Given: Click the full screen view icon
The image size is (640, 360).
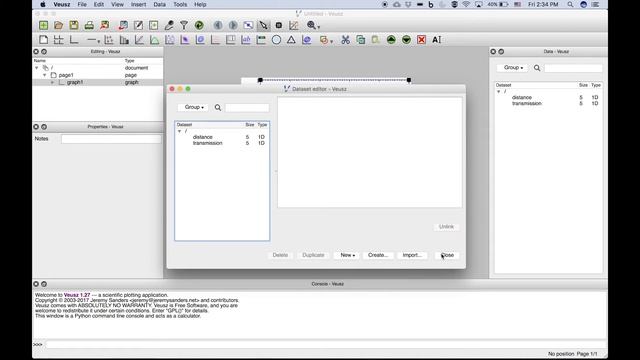Looking at the screenshot, I should pyautogui.click(x=248, y=25).
